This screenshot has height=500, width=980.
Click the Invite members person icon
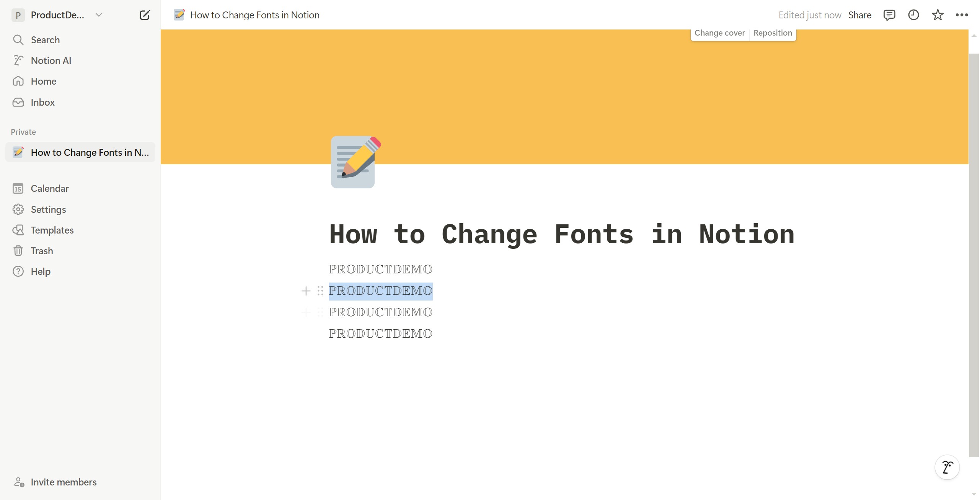[x=19, y=482]
